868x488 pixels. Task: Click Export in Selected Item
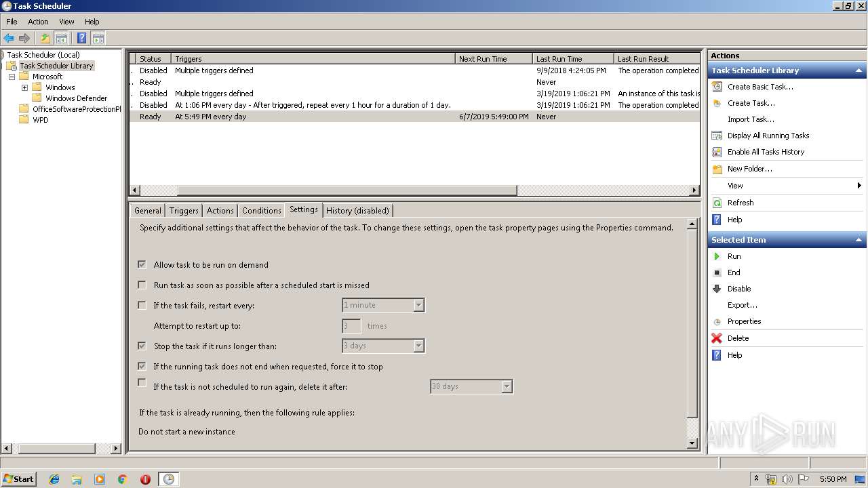pyautogui.click(x=743, y=305)
